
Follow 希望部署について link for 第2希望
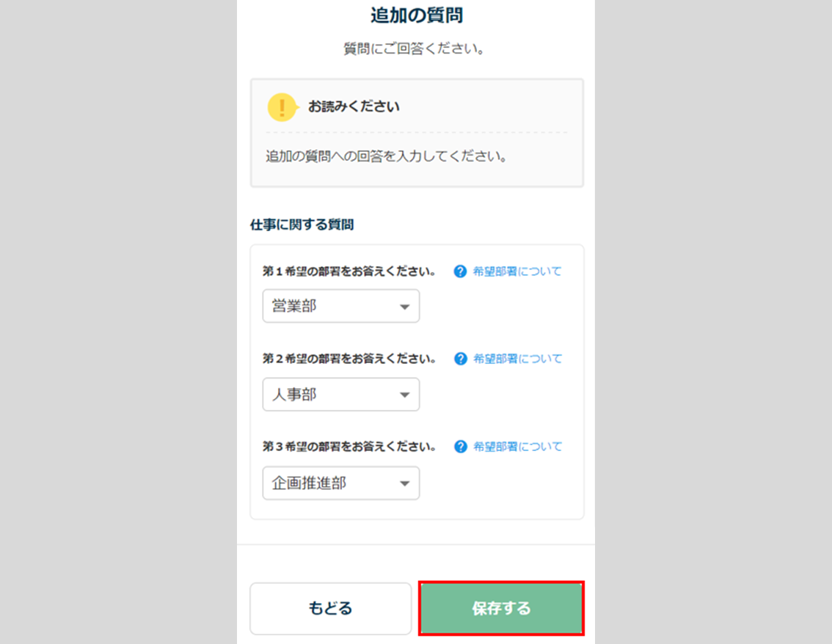(517, 359)
